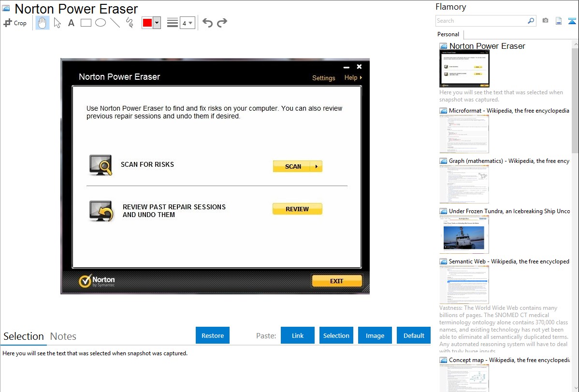Open the Semantic Web snapshot thumbnail
Image resolution: width=579 pixels, height=392 pixels.
coord(464,285)
